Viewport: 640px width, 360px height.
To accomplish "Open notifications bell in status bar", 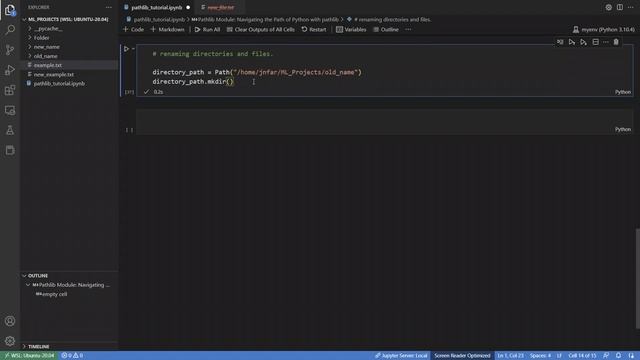I will pos(618,356).
